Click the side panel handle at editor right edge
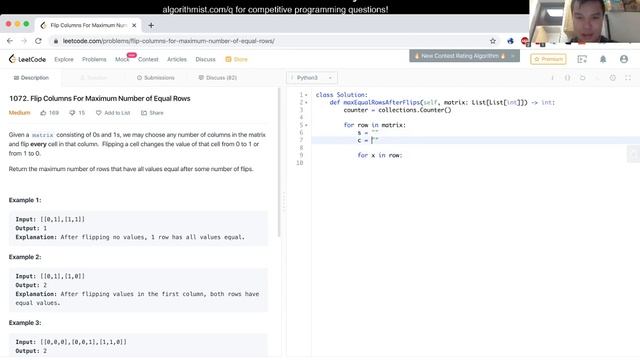640x360 pixels. (634, 155)
